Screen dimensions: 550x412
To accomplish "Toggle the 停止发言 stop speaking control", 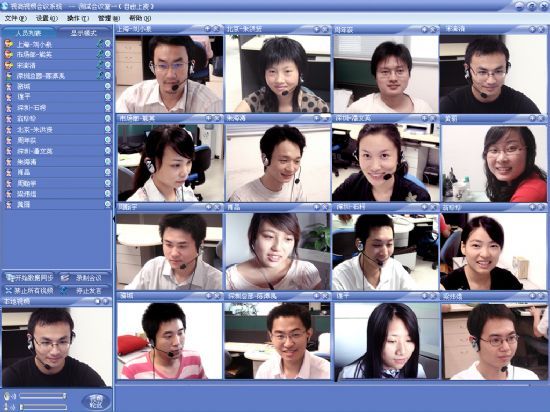I will (85, 290).
